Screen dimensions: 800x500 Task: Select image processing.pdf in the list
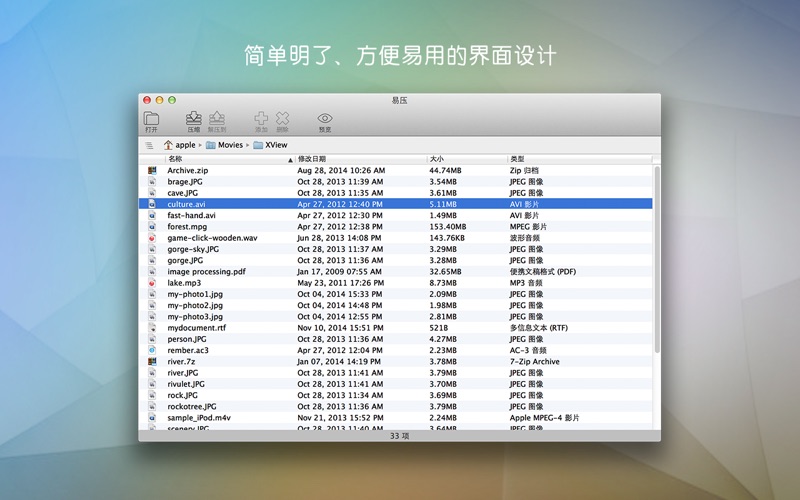click(206, 272)
